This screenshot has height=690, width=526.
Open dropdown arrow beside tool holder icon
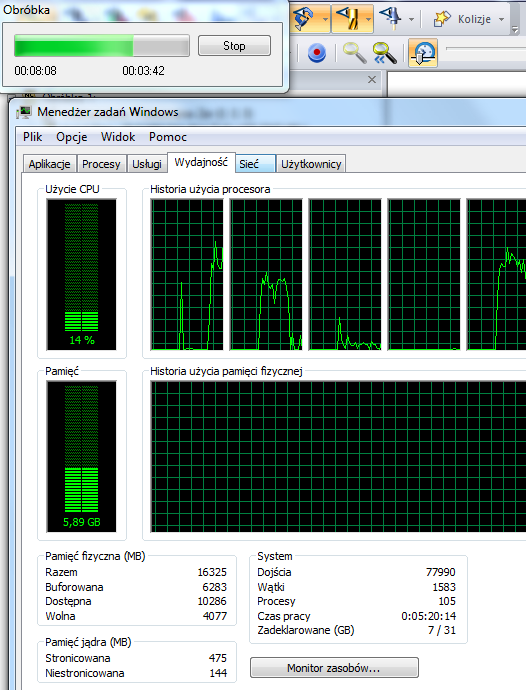pyautogui.click(x=411, y=19)
